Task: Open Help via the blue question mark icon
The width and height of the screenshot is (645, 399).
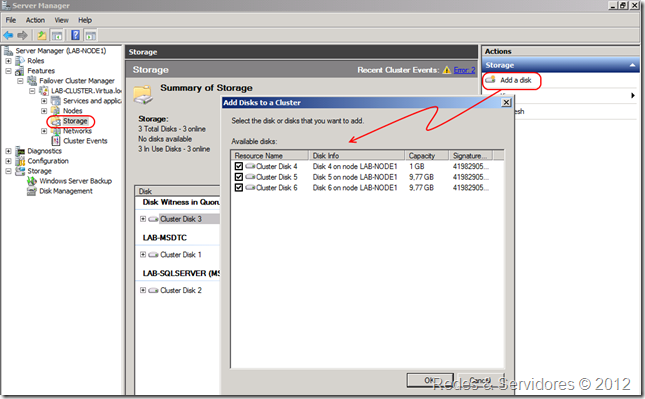Action: pos(75,35)
